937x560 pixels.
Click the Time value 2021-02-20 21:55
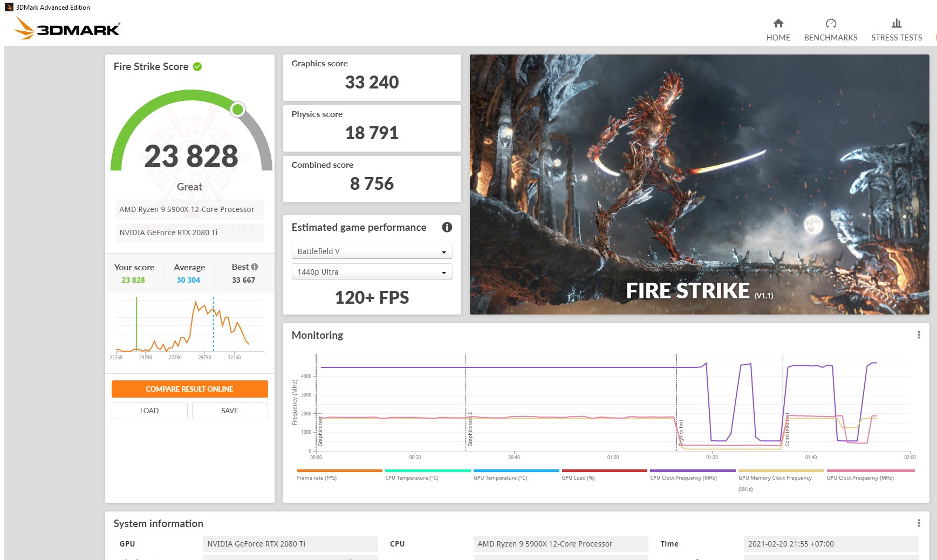click(831, 544)
